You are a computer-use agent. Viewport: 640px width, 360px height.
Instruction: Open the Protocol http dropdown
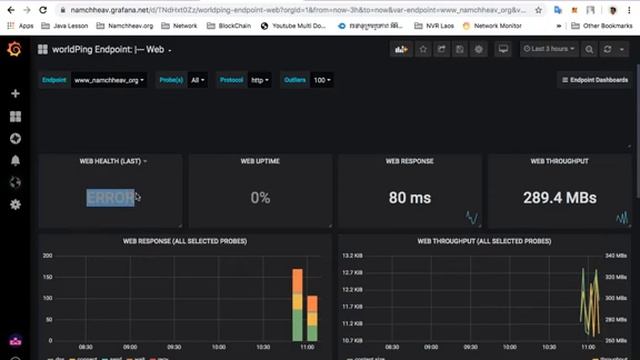pos(260,80)
